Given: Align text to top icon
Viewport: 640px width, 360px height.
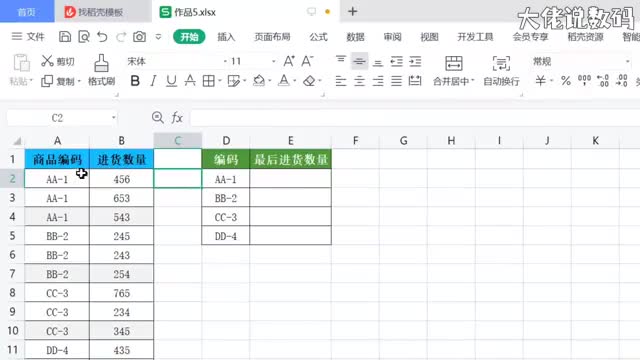Looking at the screenshot, I should coord(341,61).
